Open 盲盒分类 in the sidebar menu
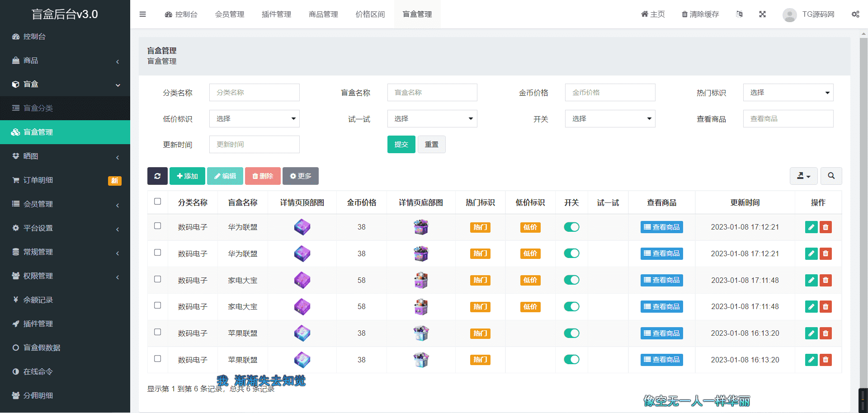 coord(38,108)
